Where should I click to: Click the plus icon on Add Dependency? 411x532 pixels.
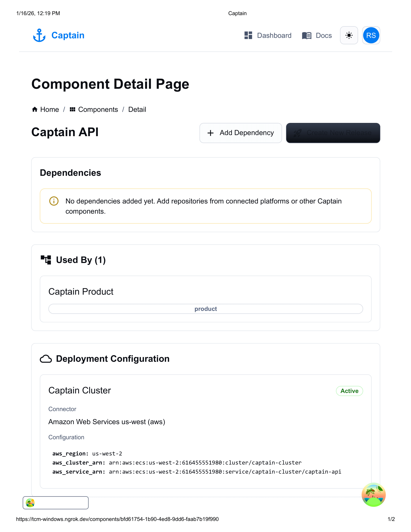coord(210,133)
